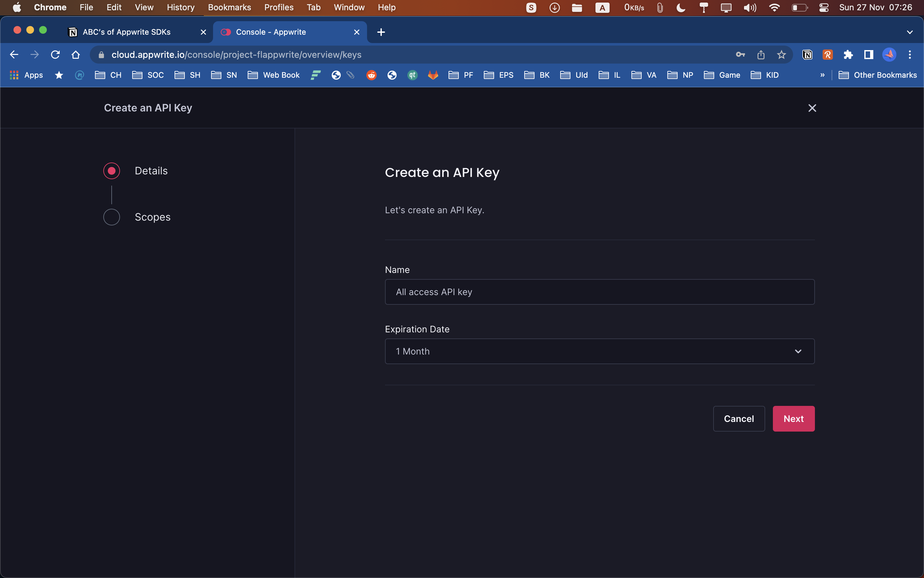924x578 pixels.
Task: Open the Profiles menu
Action: 279,7
